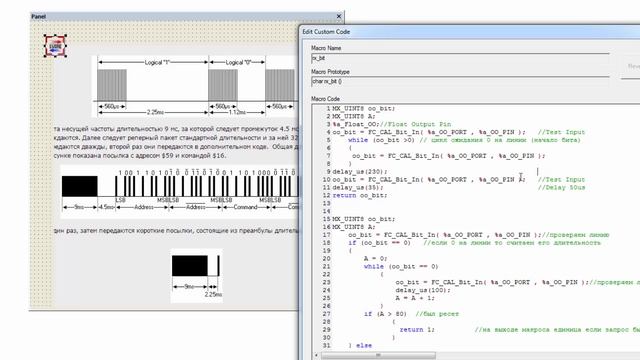Click the Edit Custom Code title bar
The width and height of the screenshot is (640, 360).
(469, 31)
